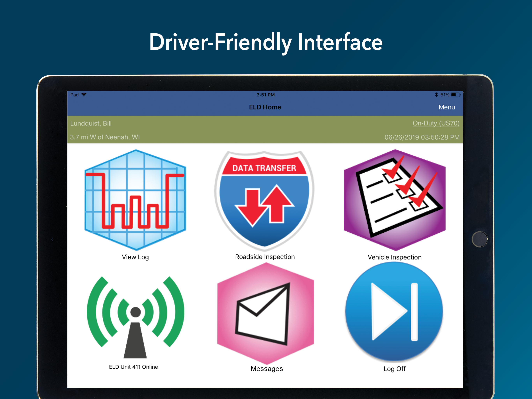
Task: Tap the green ELD Unit antenna icon
Action: pos(135,317)
